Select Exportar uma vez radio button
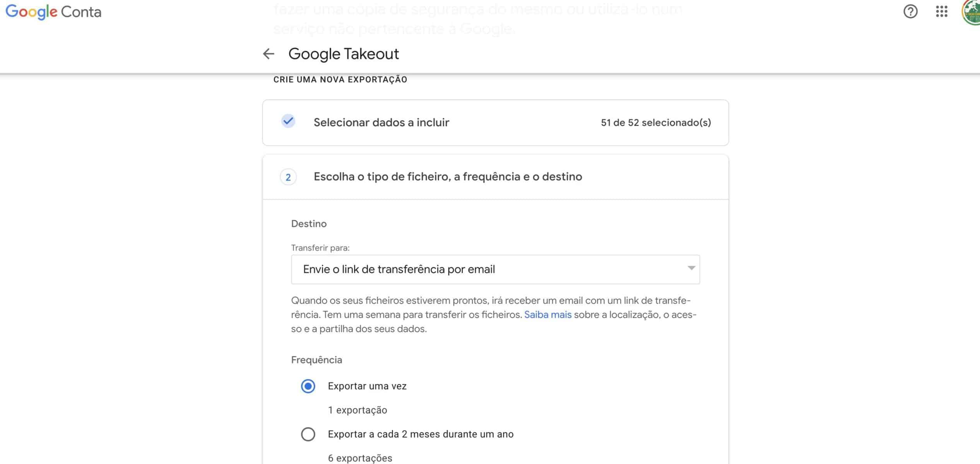This screenshot has width=980, height=464. pos(308,386)
